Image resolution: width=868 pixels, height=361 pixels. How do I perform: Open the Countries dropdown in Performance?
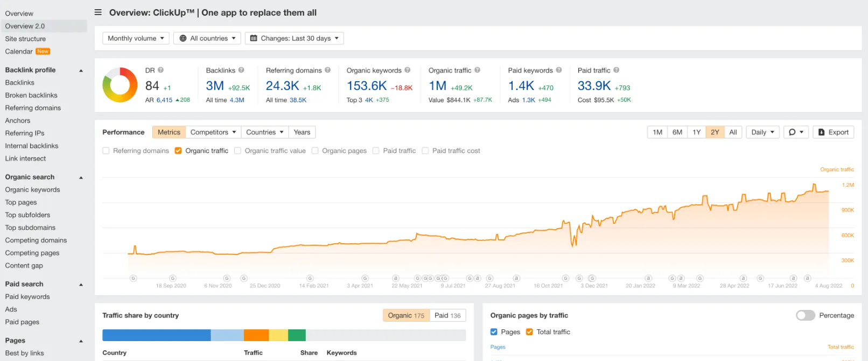[264, 132]
